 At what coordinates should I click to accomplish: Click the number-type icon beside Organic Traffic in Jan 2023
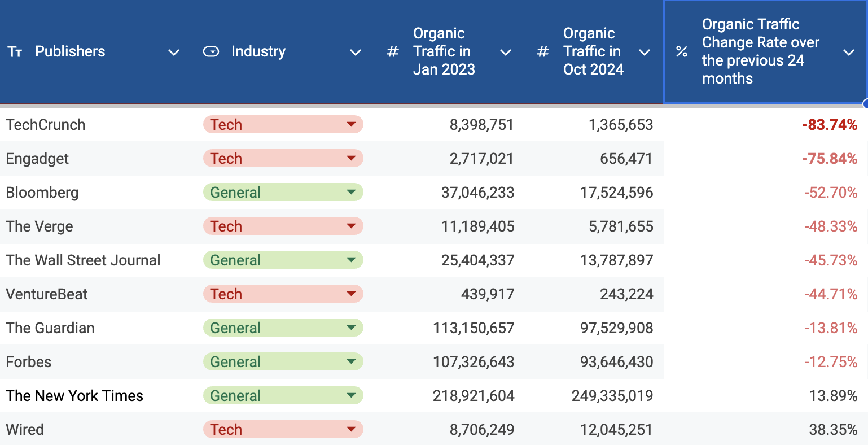[393, 52]
